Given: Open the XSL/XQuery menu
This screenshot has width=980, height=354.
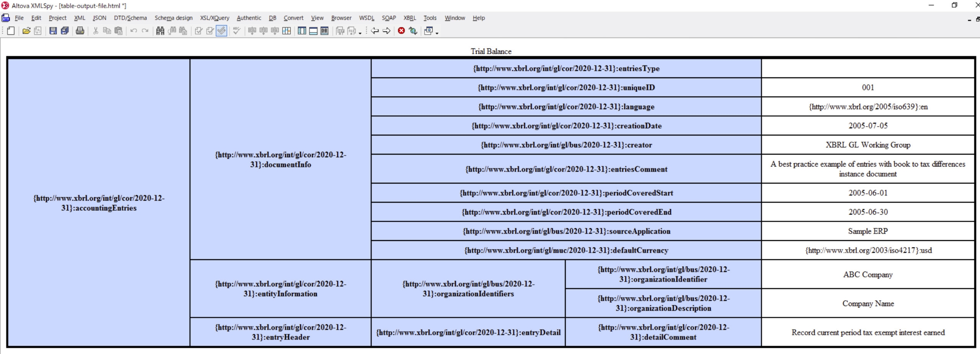Looking at the screenshot, I should click(x=215, y=18).
